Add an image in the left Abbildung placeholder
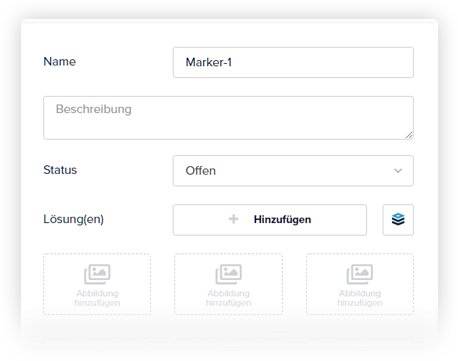 97,284
